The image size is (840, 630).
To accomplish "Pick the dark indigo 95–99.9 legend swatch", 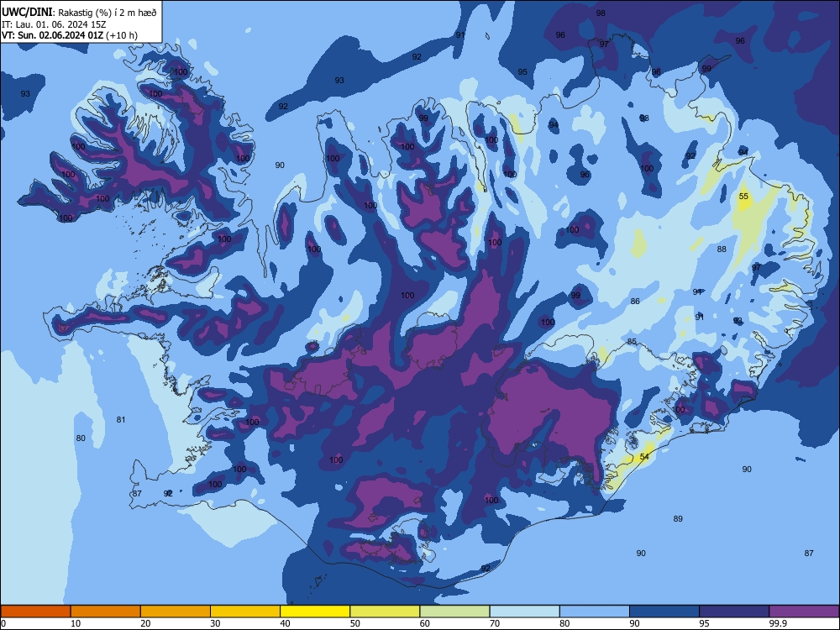I will pos(734,612).
